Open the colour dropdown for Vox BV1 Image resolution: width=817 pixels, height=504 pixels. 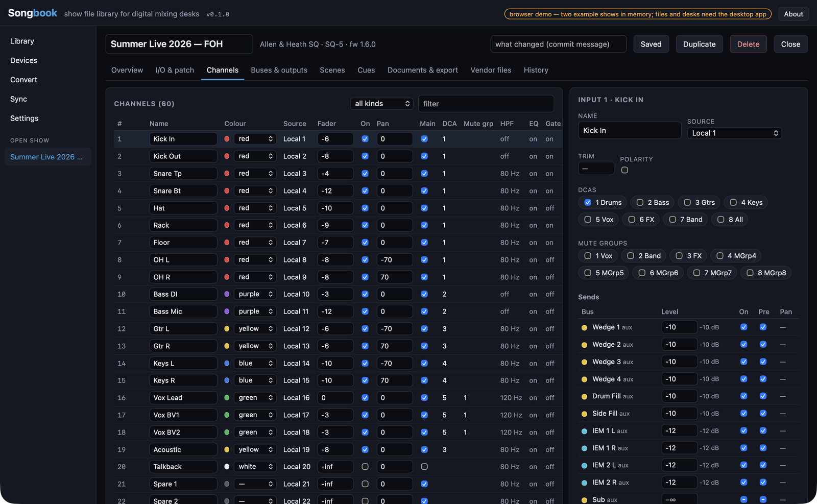pos(255,415)
